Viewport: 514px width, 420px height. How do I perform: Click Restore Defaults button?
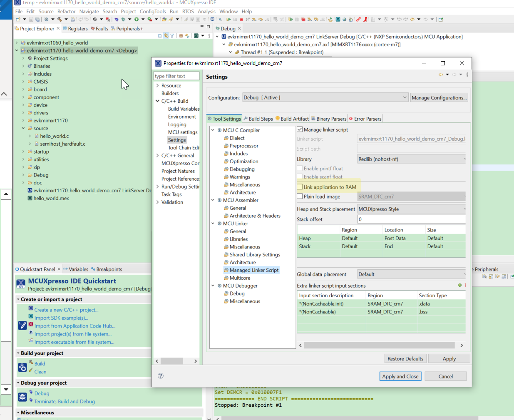pyautogui.click(x=405, y=358)
